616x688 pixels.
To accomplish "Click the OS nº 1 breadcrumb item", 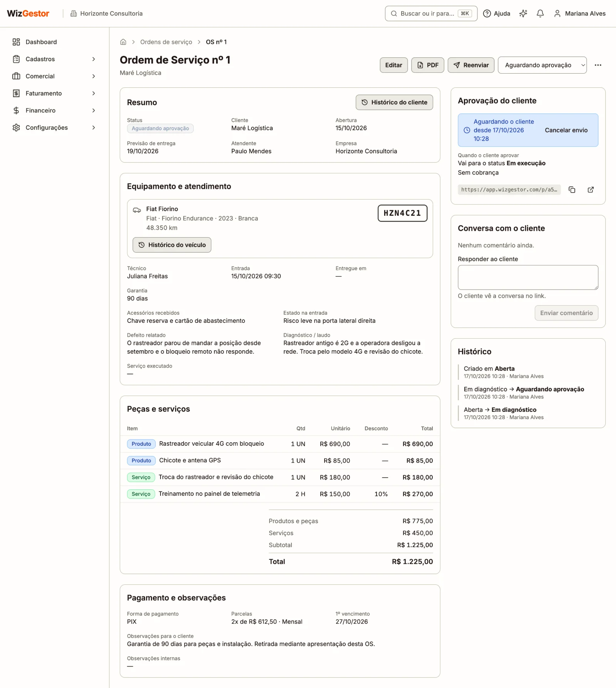I will pyautogui.click(x=216, y=42).
